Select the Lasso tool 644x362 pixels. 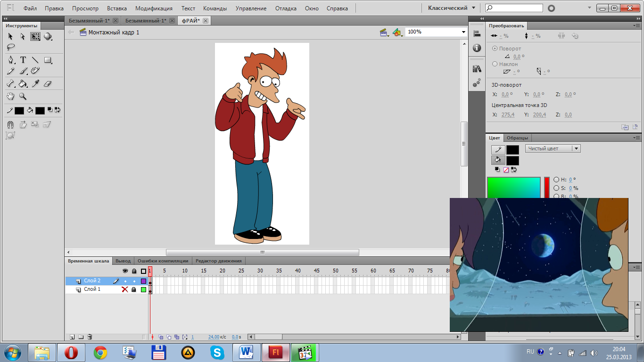(x=10, y=47)
